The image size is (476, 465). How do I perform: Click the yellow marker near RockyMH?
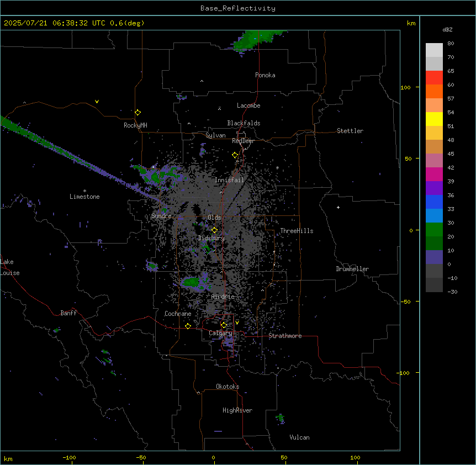click(x=138, y=113)
